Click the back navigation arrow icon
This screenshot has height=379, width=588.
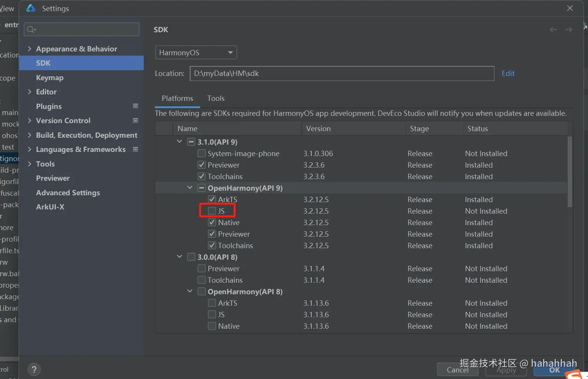[553, 30]
